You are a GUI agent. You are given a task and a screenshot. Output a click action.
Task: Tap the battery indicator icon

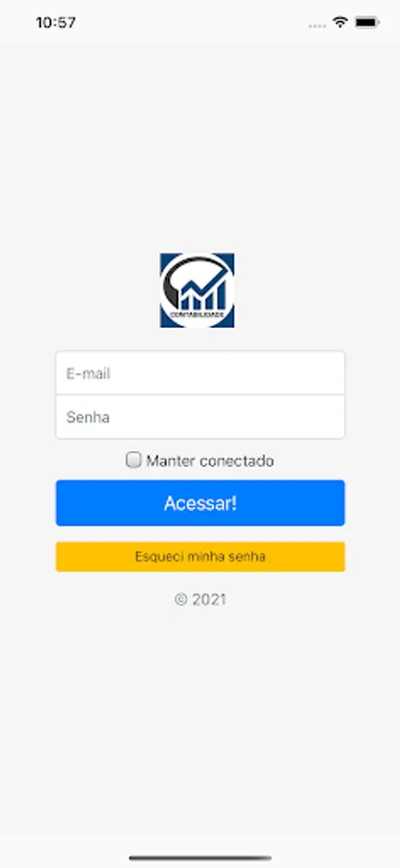click(x=367, y=23)
